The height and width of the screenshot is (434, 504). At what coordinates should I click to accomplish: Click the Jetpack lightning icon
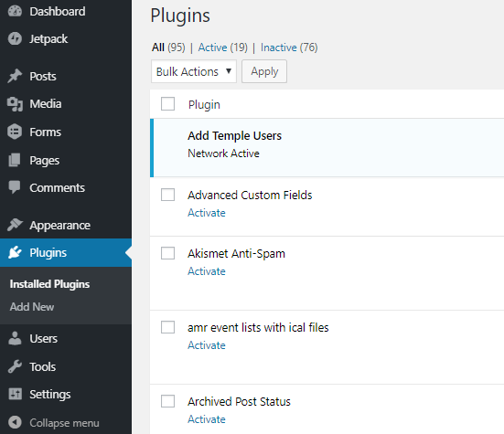pyautogui.click(x=15, y=38)
